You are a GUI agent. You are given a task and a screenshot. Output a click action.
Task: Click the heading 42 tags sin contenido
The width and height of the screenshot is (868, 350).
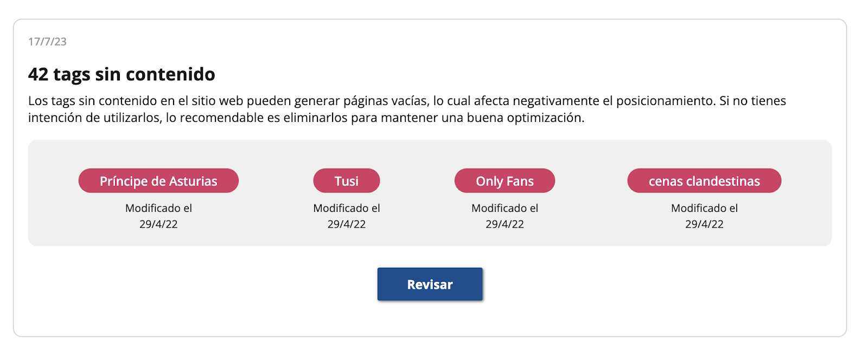[122, 74]
